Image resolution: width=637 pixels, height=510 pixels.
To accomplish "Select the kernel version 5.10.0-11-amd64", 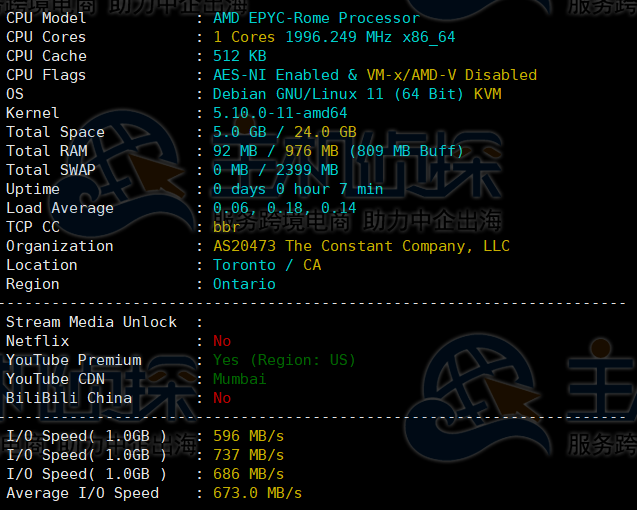I will coord(280,113).
